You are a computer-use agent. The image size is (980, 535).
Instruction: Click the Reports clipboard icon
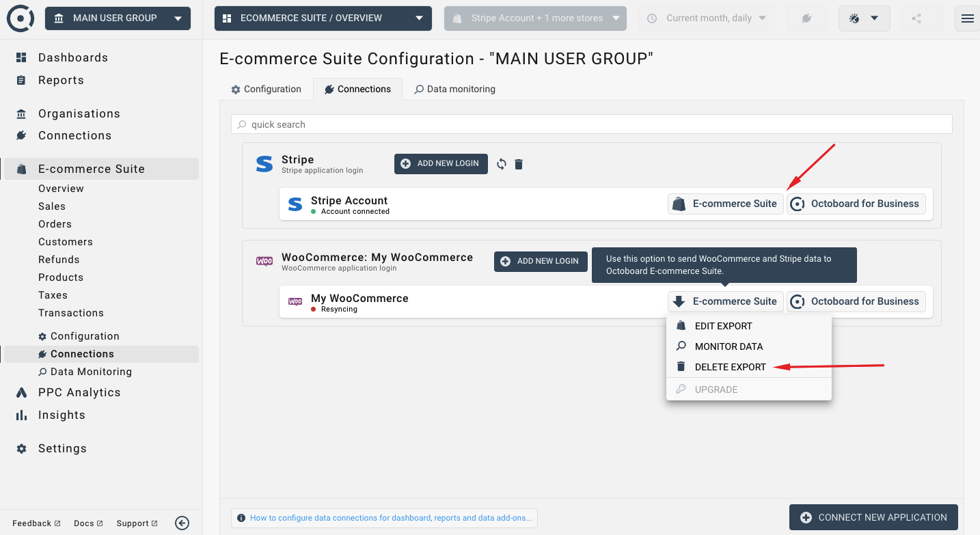point(21,80)
